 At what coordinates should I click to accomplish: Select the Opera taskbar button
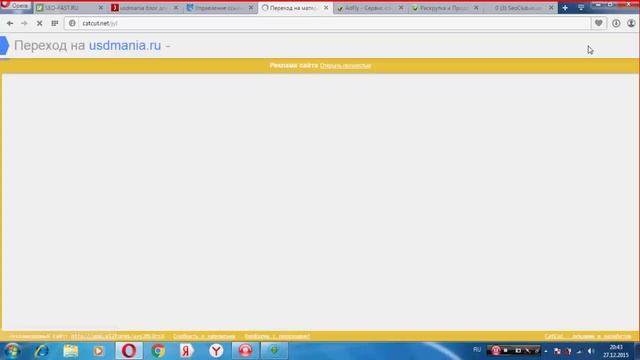(129, 351)
